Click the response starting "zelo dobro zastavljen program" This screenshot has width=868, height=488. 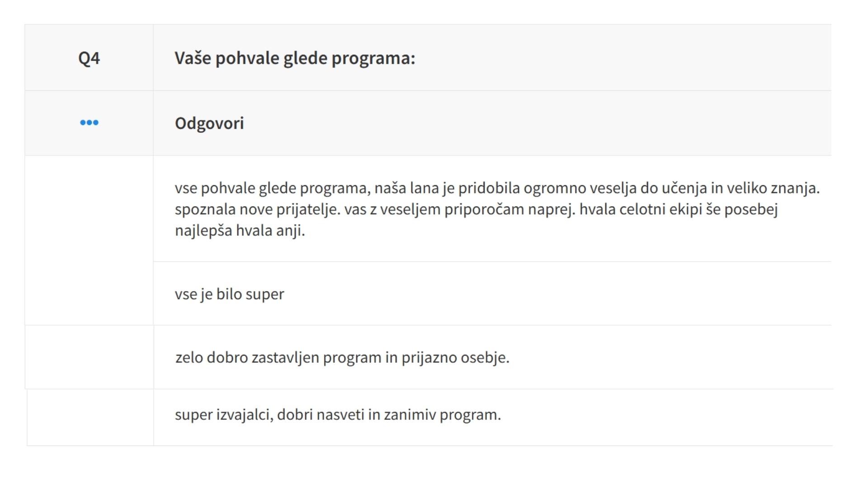pos(342,357)
